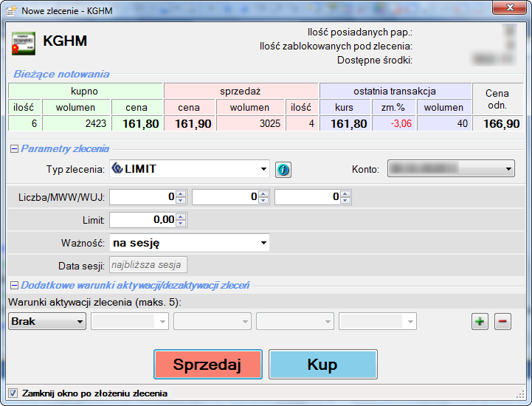Click the sprzedaż column group header
This screenshot has height=406, width=532.
click(241, 91)
